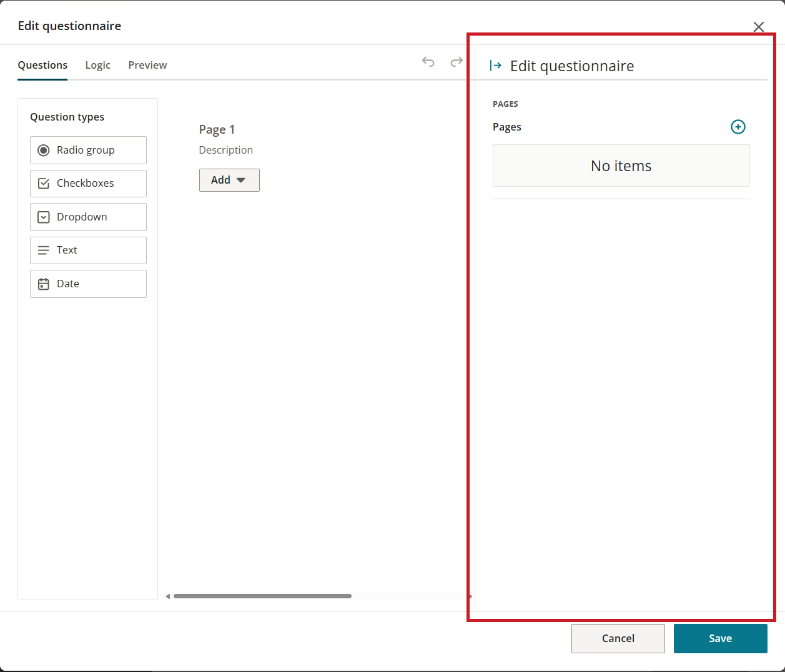Click the horizontal scrollbar thumb

point(262,596)
